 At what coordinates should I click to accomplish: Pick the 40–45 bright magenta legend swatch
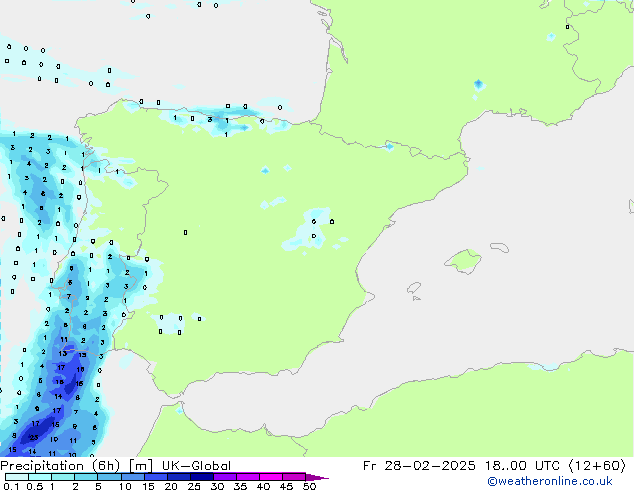pos(271,477)
